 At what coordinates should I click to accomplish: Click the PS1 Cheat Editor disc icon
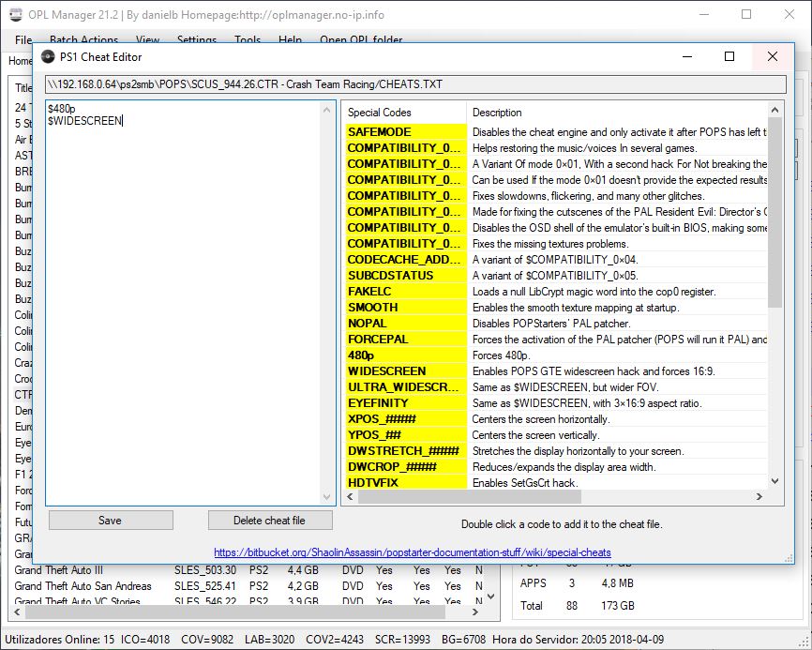48,56
